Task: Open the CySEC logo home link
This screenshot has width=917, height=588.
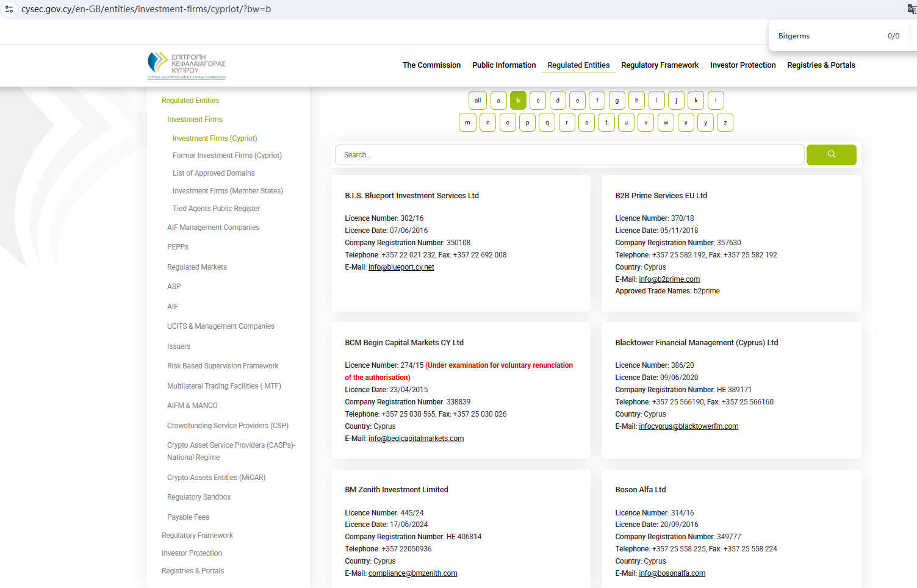Action: click(x=187, y=65)
